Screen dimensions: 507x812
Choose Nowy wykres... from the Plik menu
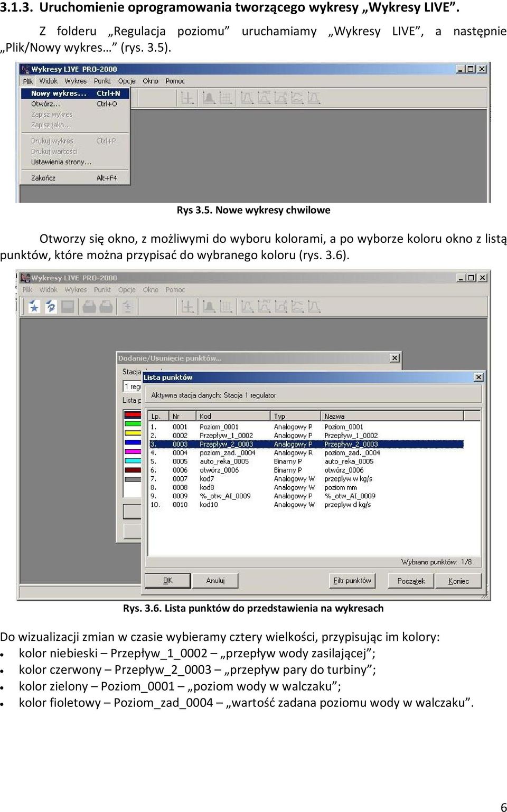(x=76, y=93)
